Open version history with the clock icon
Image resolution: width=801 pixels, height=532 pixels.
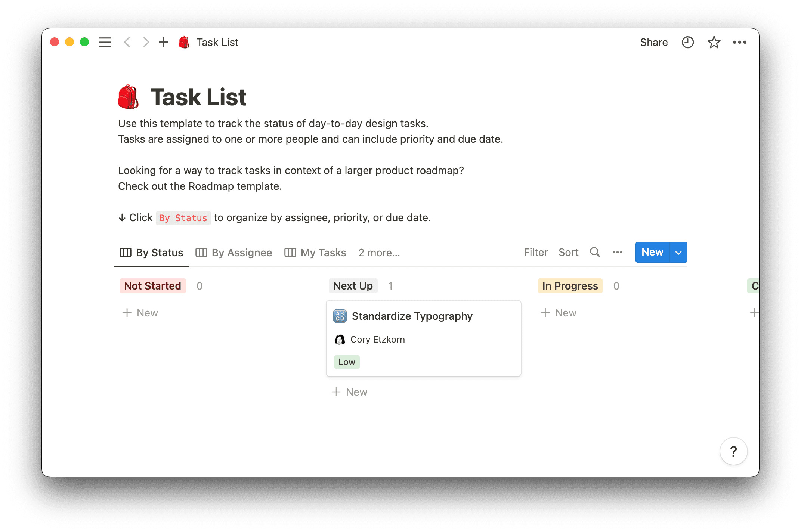tap(687, 42)
